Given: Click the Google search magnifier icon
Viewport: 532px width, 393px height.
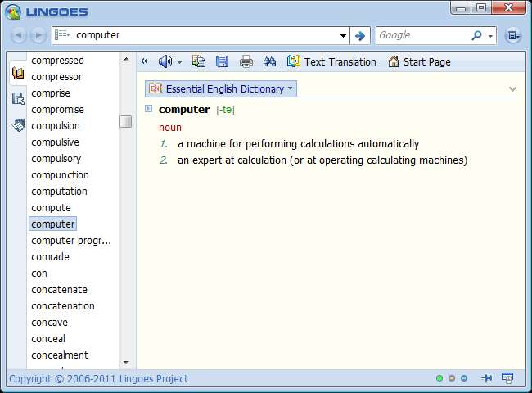Looking at the screenshot, I should click(x=477, y=35).
